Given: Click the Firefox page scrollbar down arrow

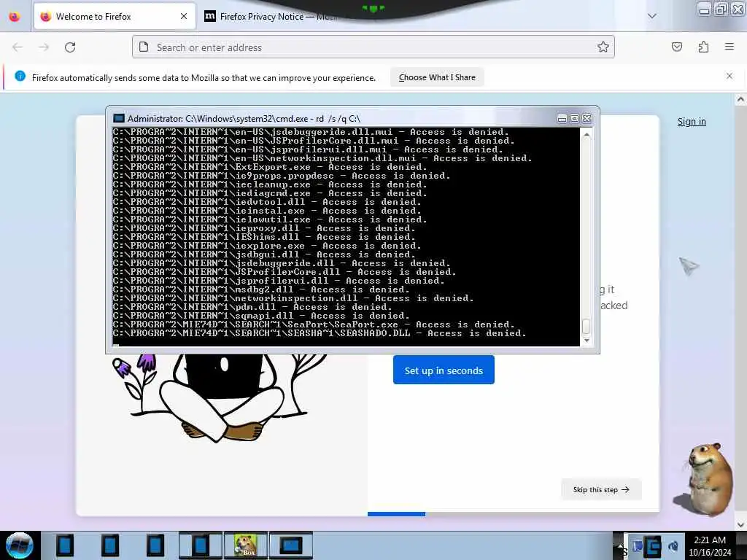Looking at the screenshot, I should 740,524.
